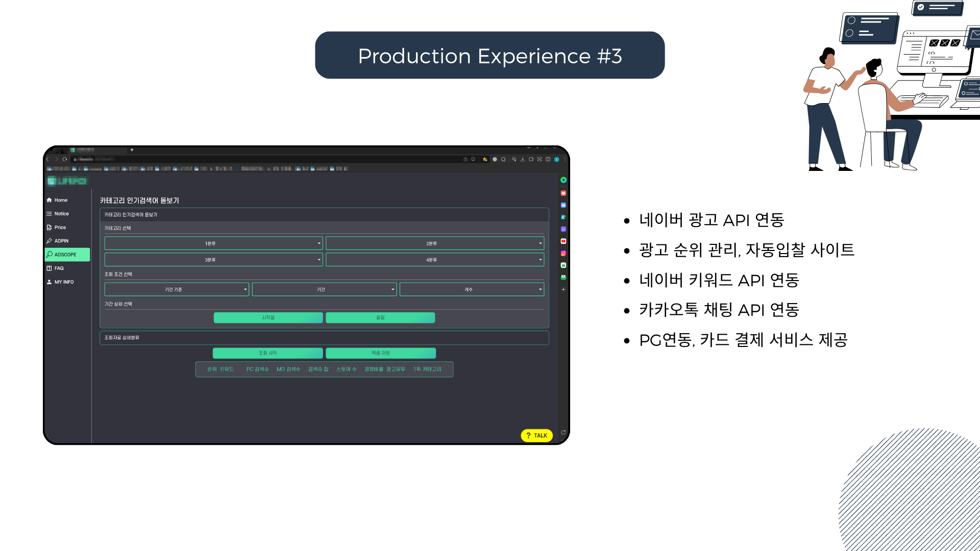980x551 pixels.
Task: Open the 개수 count dropdown
Action: tap(472, 289)
